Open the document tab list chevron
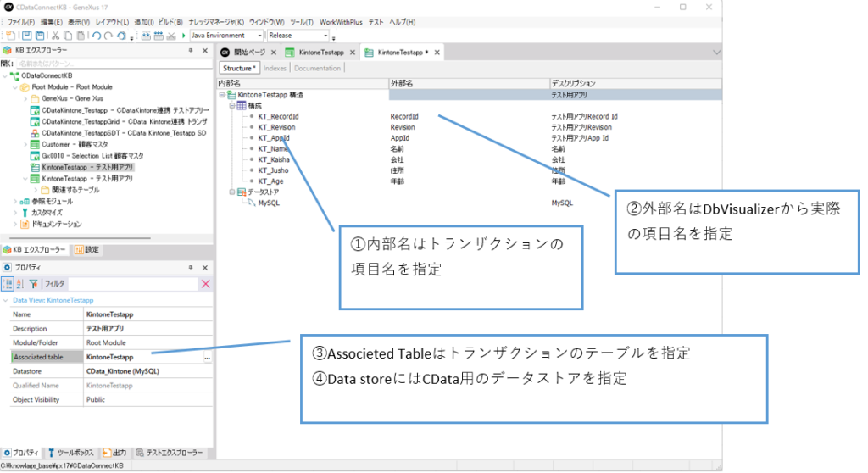Screen dimensions: 868x473 coord(716,53)
